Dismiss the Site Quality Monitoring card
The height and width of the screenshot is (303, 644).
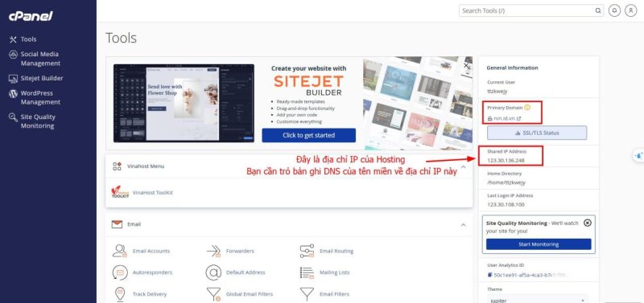point(588,223)
